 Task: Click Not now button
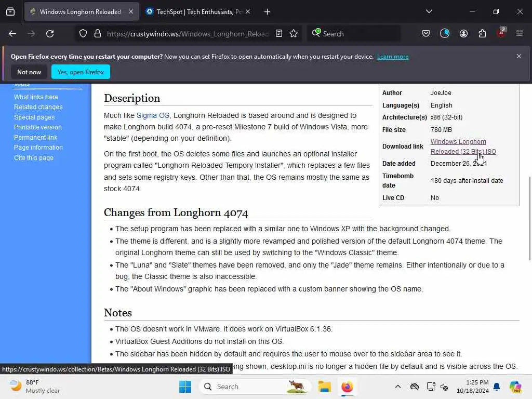click(x=29, y=72)
